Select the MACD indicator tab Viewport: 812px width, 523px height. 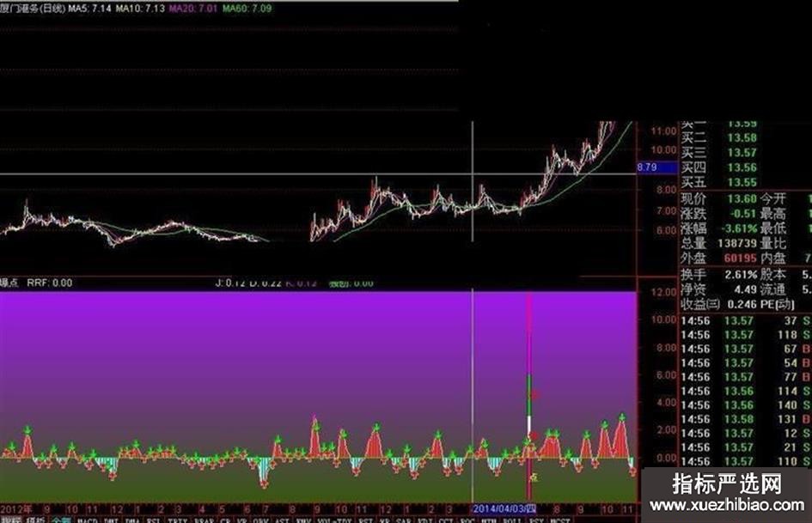88,520
